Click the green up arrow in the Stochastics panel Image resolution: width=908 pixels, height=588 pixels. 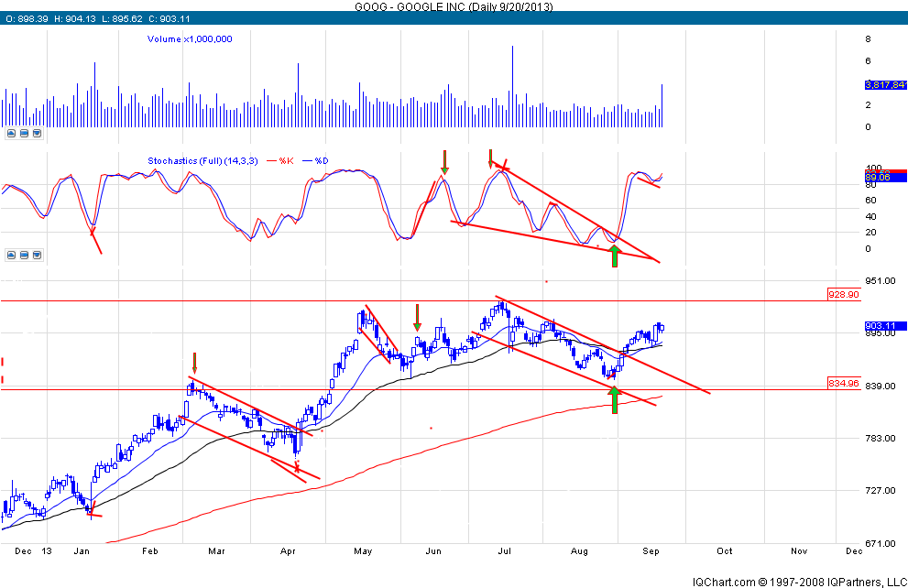[x=615, y=256]
